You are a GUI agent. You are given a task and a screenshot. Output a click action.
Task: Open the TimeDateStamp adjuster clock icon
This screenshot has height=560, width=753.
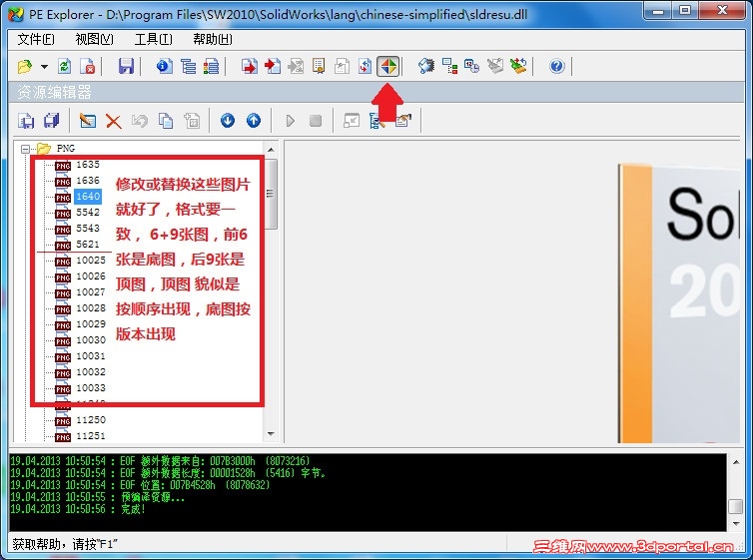tap(472, 66)
